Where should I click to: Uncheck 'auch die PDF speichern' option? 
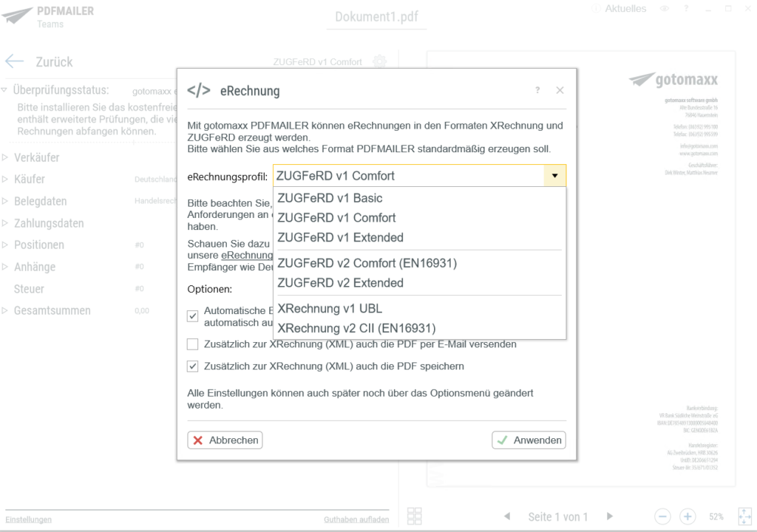click(193, 366)
